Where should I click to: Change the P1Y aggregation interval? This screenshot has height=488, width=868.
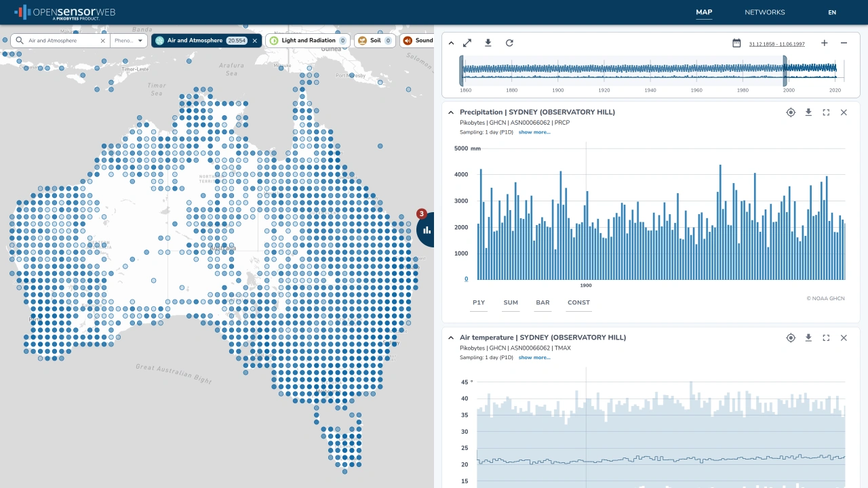coord(479,303)
